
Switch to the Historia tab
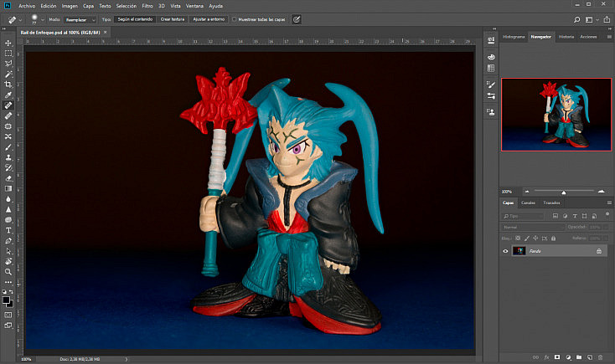tap(566, 37)
